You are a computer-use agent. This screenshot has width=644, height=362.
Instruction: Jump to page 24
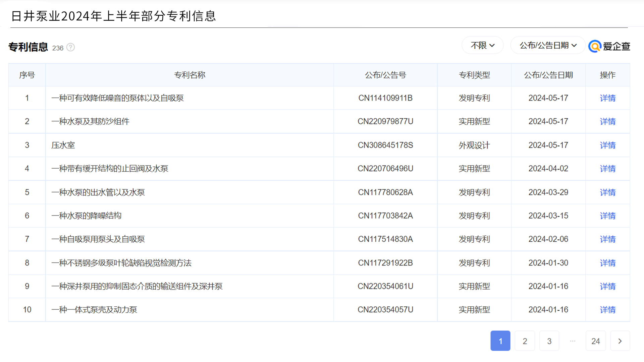tap(596, 341)
